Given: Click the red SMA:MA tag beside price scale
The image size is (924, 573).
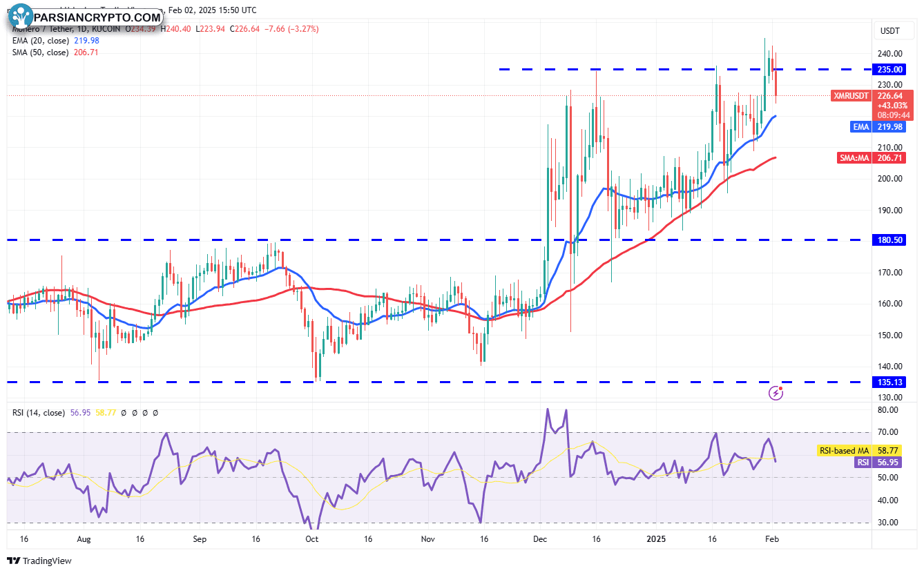Looking at the screenshot, I should tap(854, 158).
